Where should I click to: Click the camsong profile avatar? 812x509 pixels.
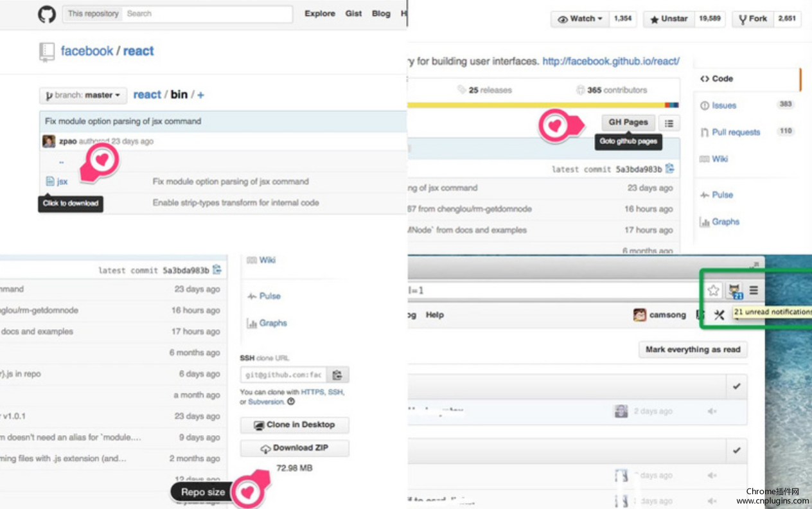point(639,315)
